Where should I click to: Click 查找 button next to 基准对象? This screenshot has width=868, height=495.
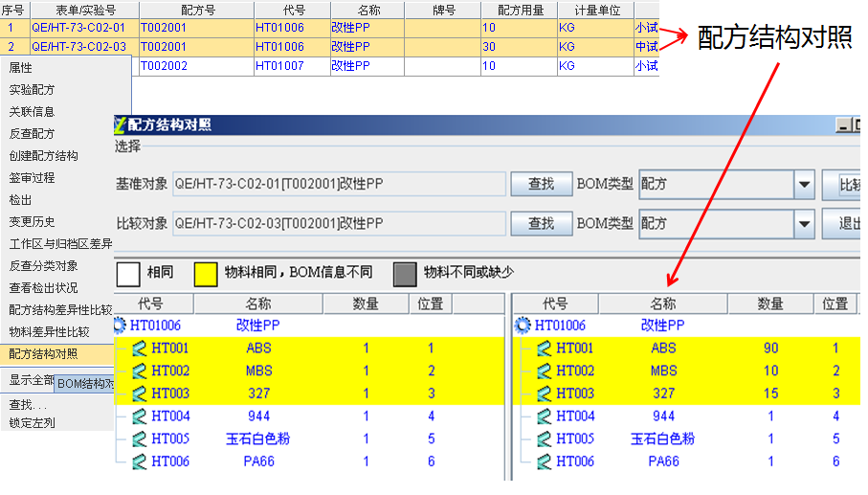coord(542,185)
